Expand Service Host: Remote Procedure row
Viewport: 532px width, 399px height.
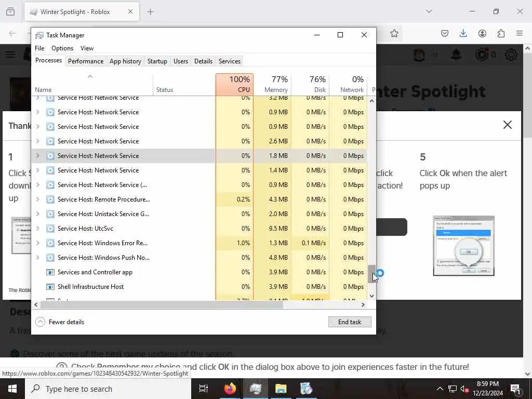(x=37, y=199)
